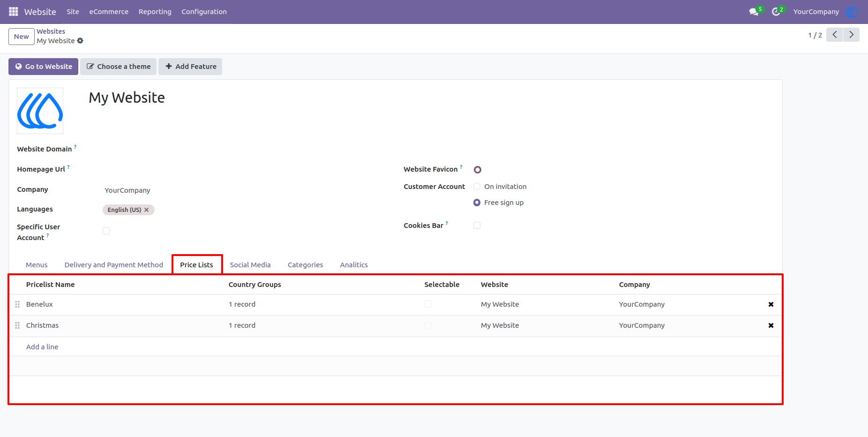Open the Websites breadcrumb link
Viewport: 868px width, 437px height.
(x=51, y=31)
